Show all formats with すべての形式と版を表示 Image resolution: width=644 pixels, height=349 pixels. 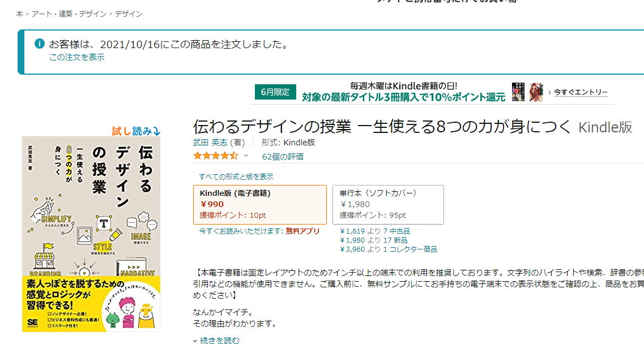236,176
